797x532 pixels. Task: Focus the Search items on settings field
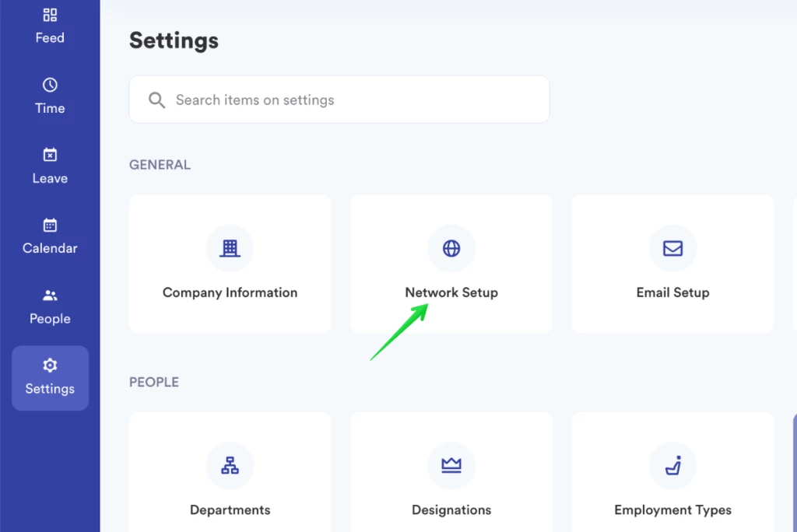pos(339,100)
